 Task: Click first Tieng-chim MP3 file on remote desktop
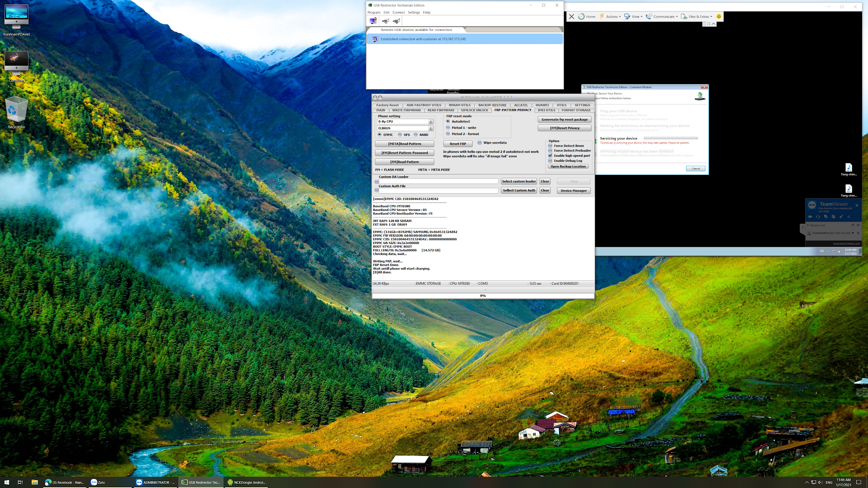click(x=849, y=169)
